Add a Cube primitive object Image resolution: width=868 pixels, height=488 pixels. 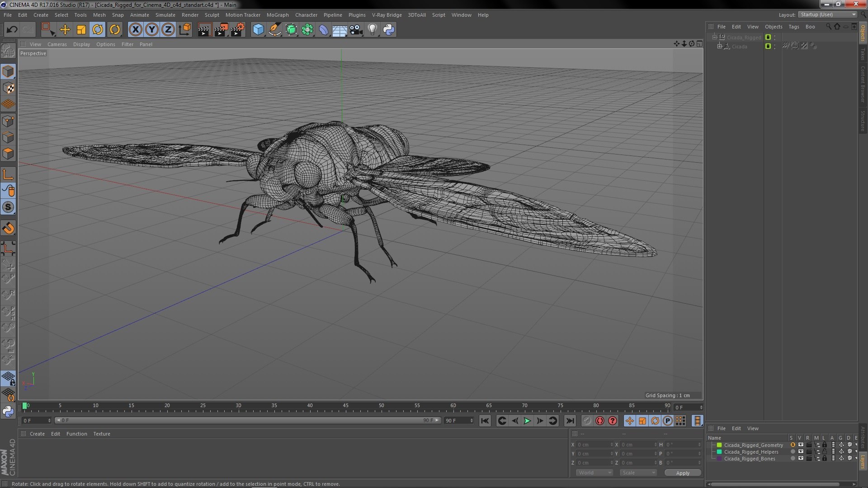pos(258,30)
